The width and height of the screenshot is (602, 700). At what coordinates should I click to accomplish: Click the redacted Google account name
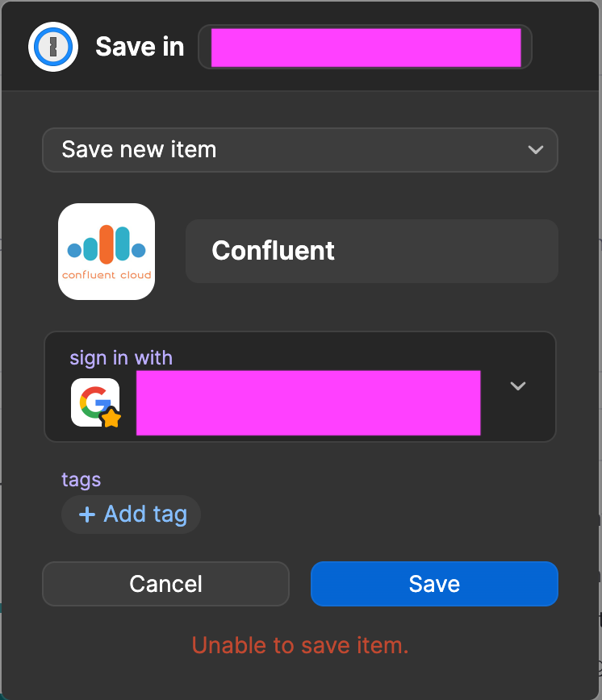[x=308, y=402]
